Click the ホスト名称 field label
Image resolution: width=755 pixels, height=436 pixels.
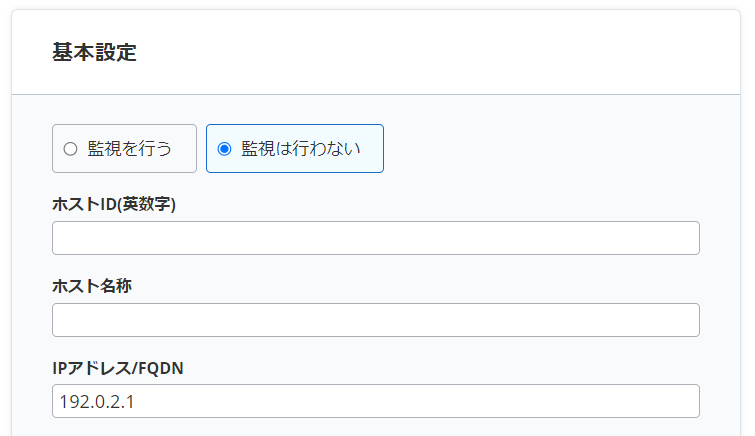(x=92, y=286)
